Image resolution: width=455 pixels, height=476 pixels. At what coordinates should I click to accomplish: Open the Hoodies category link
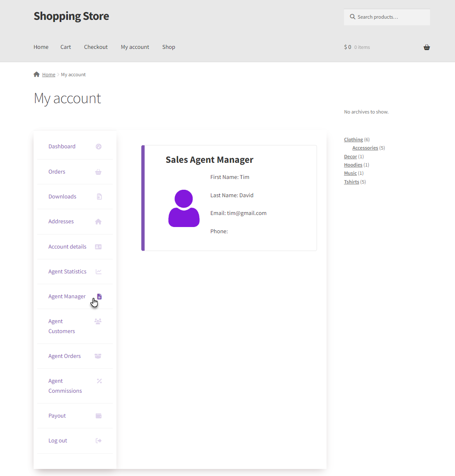coord(353,165)
